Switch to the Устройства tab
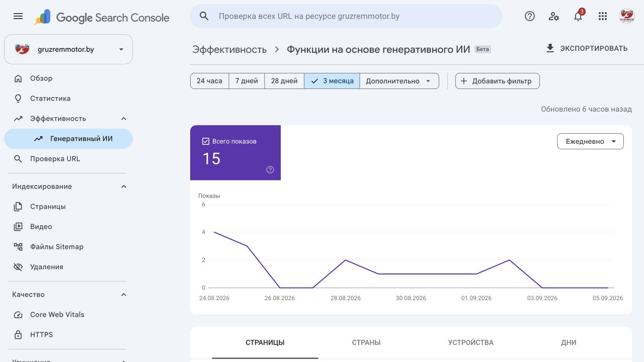The image size is (644, 362). pyautogui.click(x=471, y=342)
